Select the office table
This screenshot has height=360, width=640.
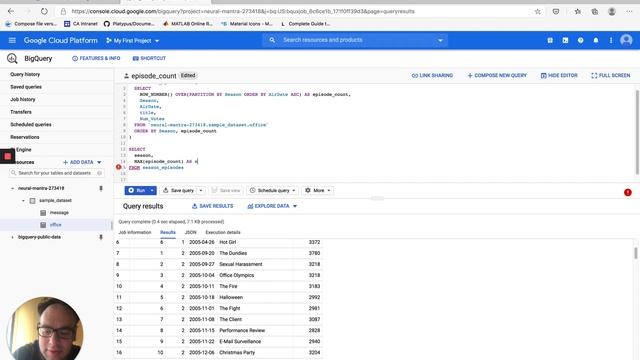[x=56, y=225]
